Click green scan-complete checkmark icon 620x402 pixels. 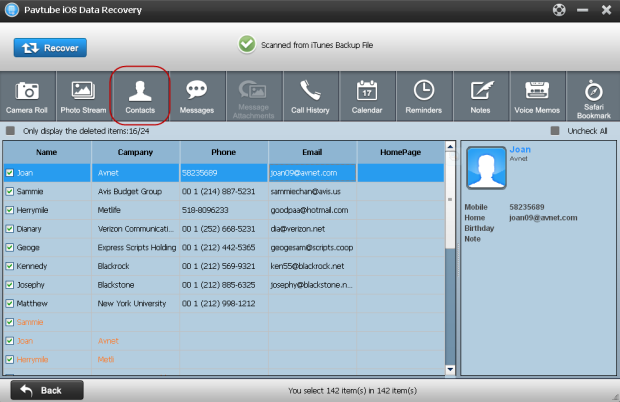[247, 44]
